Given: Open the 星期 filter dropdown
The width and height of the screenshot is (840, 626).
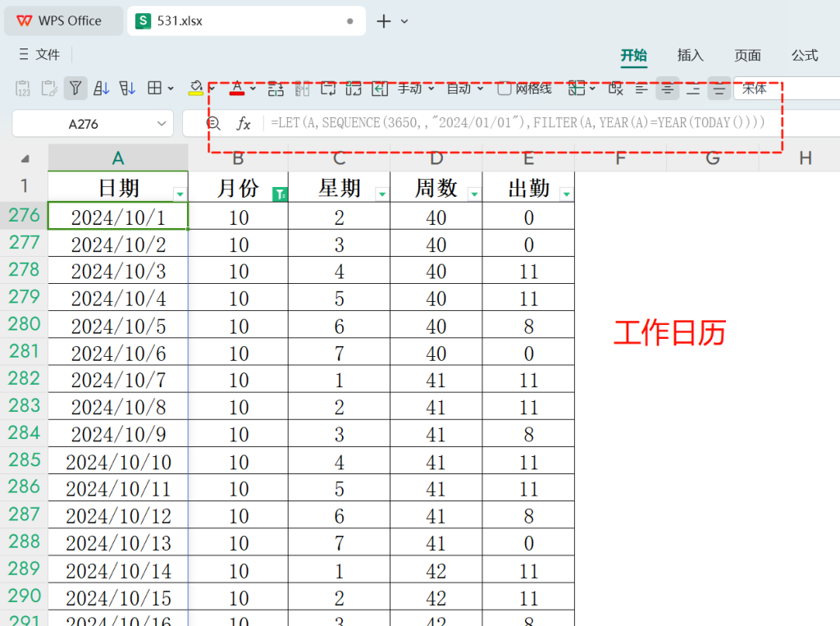Looking at the screenshot, I should coord(382,194).
